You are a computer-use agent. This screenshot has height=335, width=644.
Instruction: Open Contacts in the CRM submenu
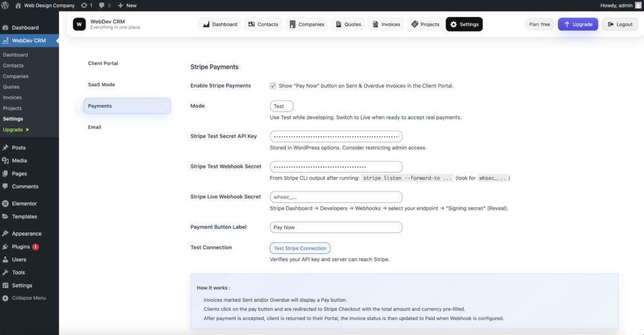tap(13, 65)
